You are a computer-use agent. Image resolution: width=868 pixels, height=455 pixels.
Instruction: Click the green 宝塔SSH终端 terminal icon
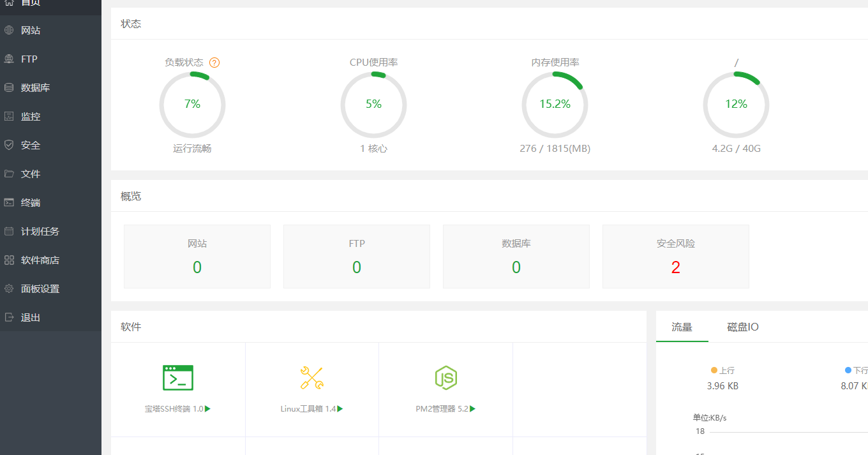point(178,378)
